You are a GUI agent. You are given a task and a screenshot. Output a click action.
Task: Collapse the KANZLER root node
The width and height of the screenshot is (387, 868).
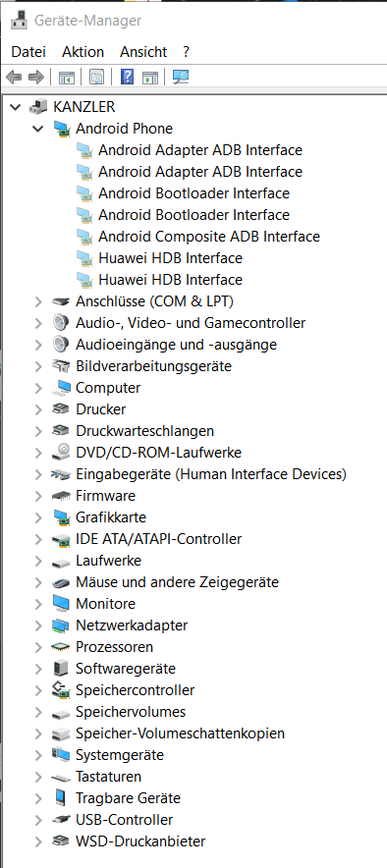coord(15,107)
